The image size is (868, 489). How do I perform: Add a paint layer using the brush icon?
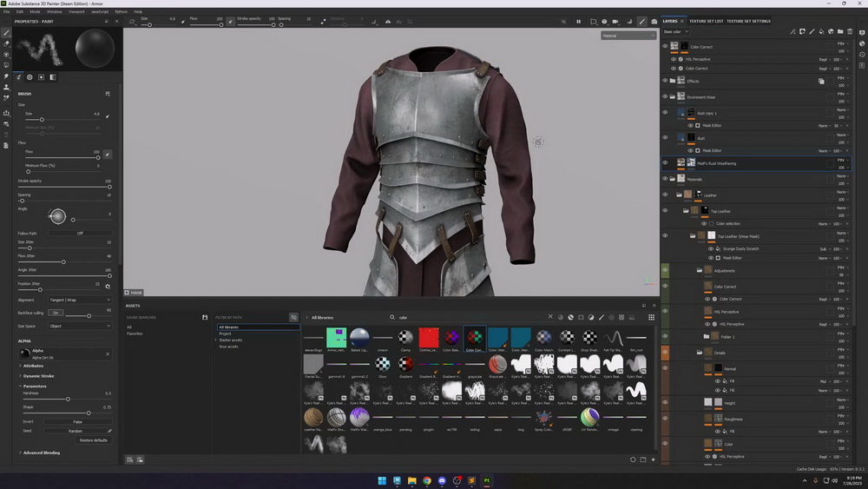pyautogui.click(x=812, y=31)
